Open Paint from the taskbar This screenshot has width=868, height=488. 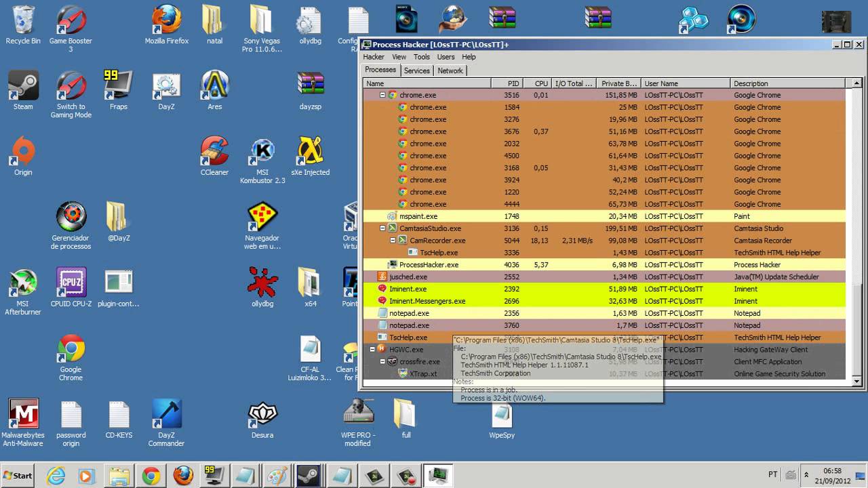(x=277, y=475)
